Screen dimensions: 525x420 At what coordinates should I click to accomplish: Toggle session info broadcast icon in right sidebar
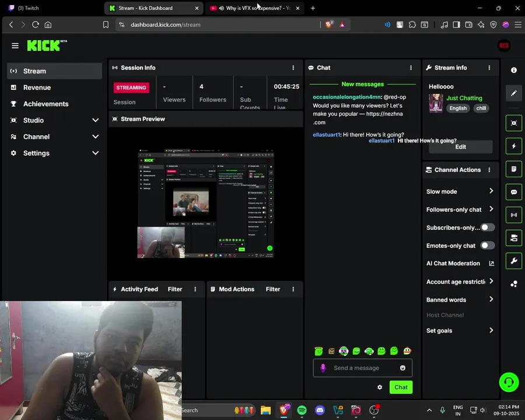(513, 215)
